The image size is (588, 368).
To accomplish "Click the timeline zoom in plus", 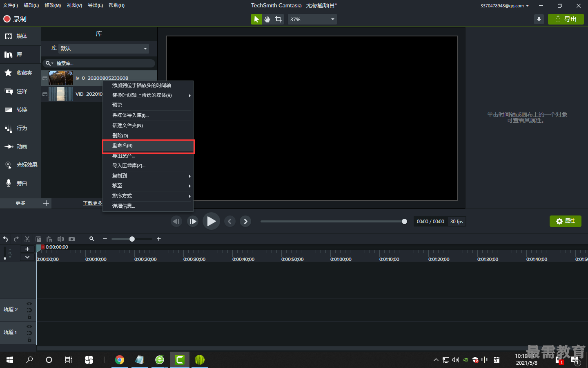I will coord(159,239).
